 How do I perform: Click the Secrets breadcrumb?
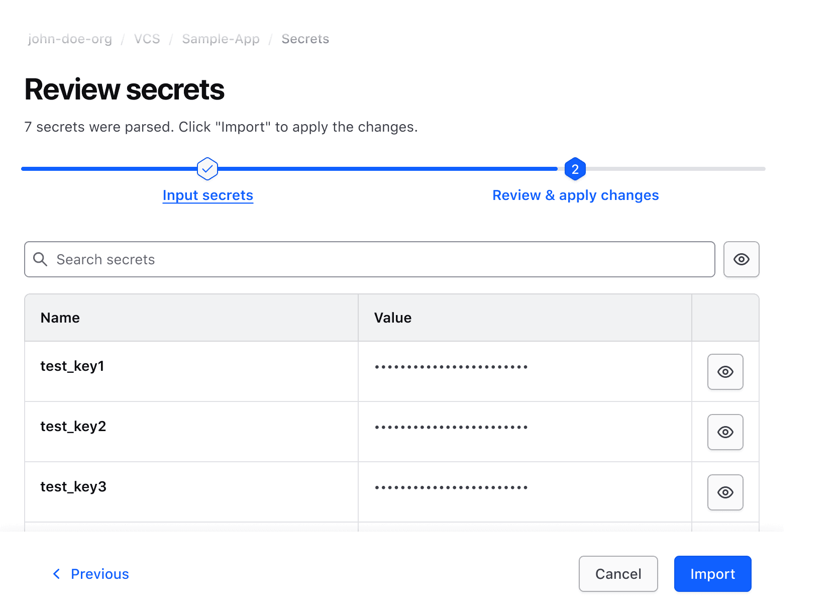pyautogui.click(x=305, y=39)
